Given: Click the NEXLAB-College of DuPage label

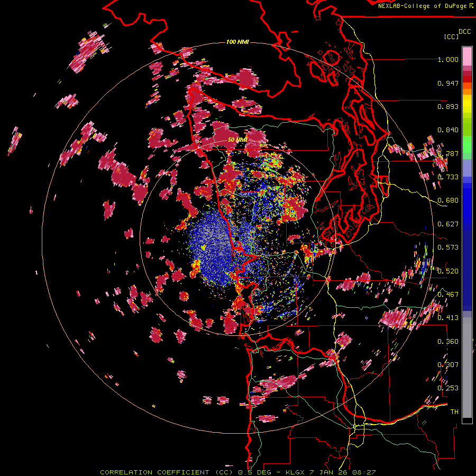Looking at the screenshot, I should pyautogui.click(x=425, y=6).
